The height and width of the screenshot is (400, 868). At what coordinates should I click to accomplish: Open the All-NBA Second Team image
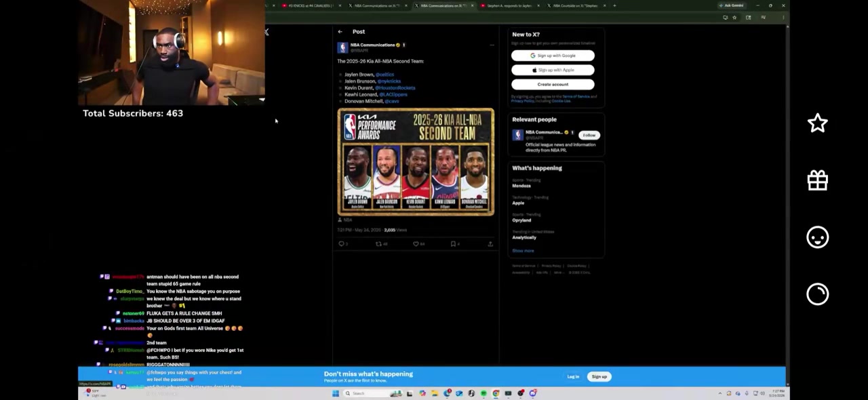[x=416, y=161]
